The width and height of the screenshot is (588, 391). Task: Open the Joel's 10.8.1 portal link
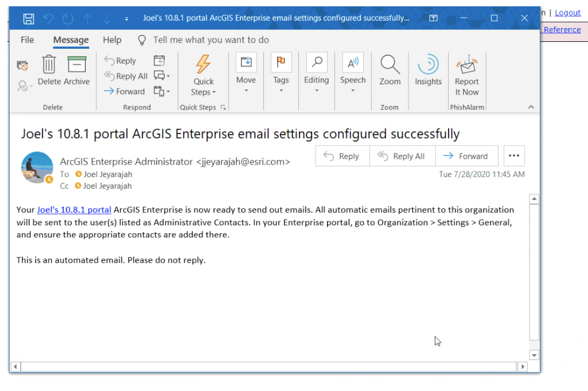click(74, 210)
